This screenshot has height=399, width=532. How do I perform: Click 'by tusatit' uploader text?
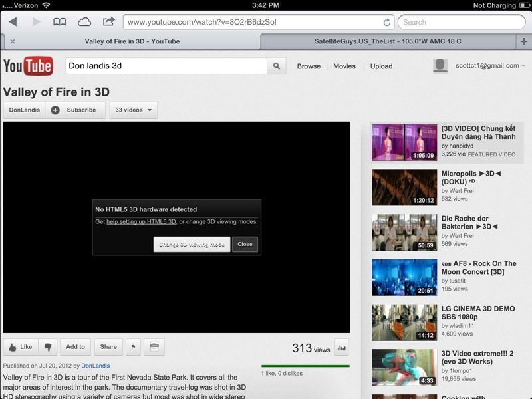(454, 281)
